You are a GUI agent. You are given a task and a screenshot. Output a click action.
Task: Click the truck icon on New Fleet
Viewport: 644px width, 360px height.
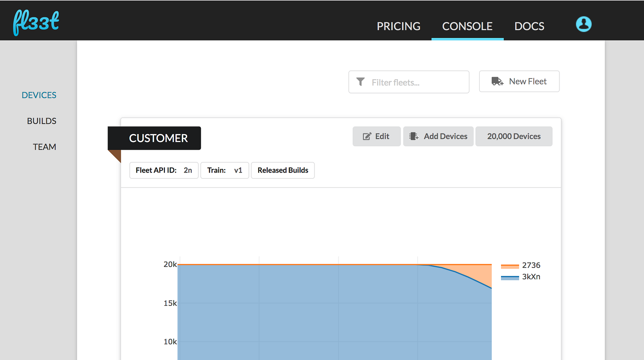tap(497, 81)
